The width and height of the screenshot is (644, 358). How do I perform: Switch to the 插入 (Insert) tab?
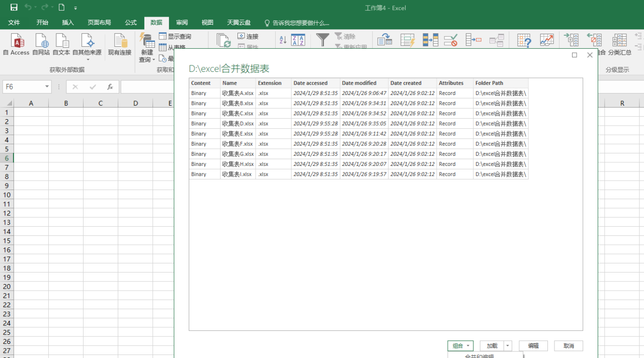tap(68, 23)
